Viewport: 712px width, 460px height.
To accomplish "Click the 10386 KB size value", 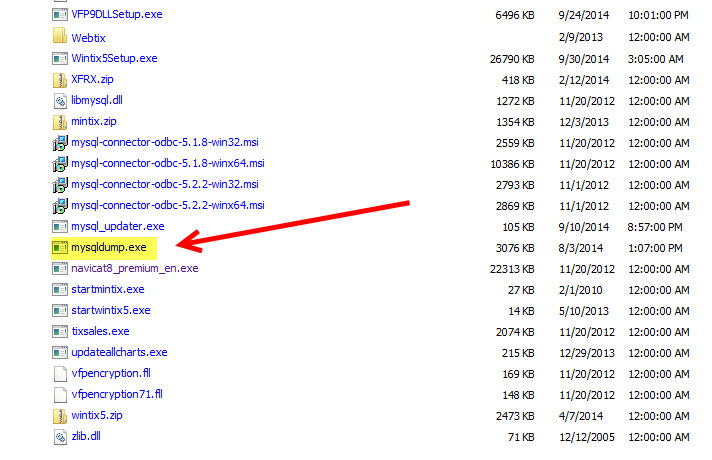I will (x=512, y=164).
